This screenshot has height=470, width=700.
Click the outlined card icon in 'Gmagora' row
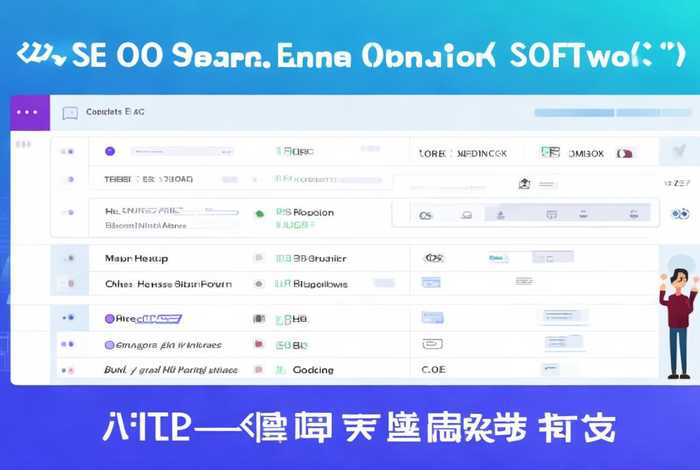coord(433,344)
